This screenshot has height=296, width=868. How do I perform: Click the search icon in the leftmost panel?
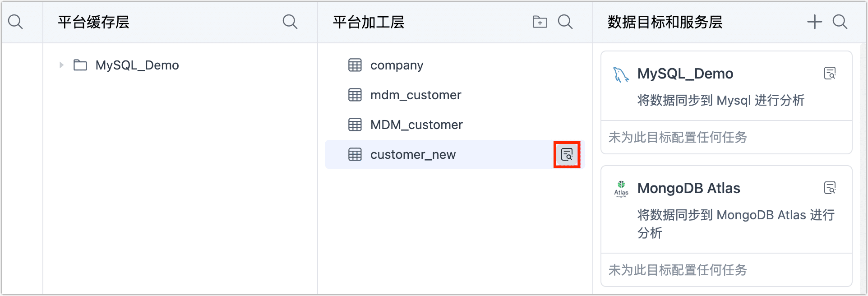point(15,22)
